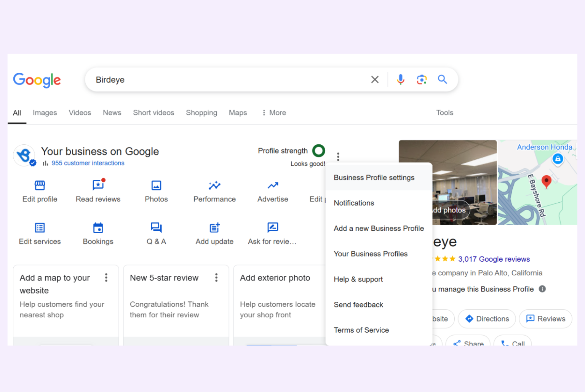Clear the search box with the X
This screenshot has width=585, height=392.
[375, 79]
